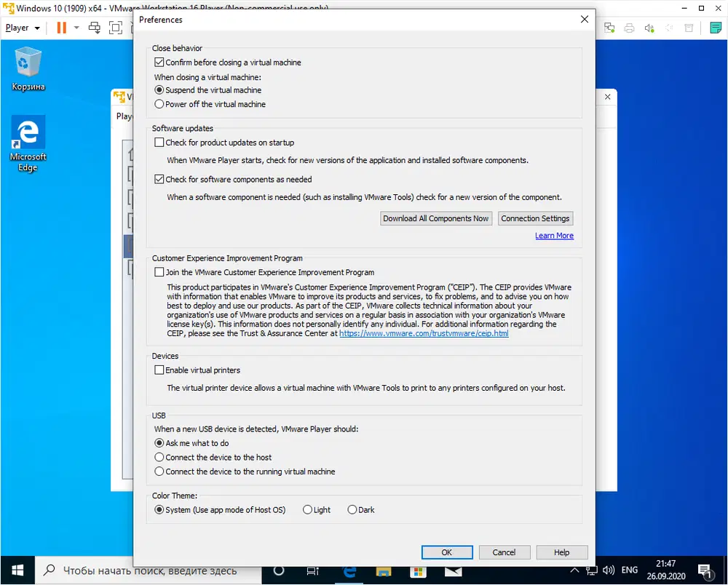Viewport: 728px width, 585px height.
Task: Open the Mail app from the taskbar
Action: 453,570
